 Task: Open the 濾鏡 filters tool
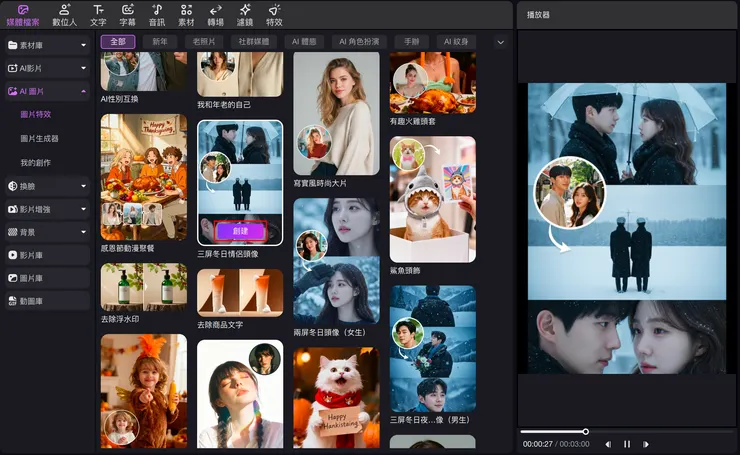pyautogui.click(x=244, y=15)
